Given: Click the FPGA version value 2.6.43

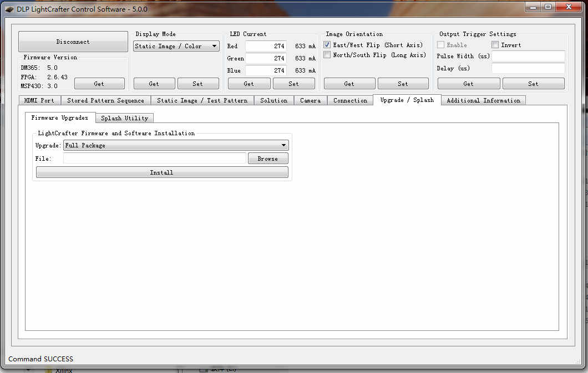Looking at the screenshot, I should tap(57, 77).
